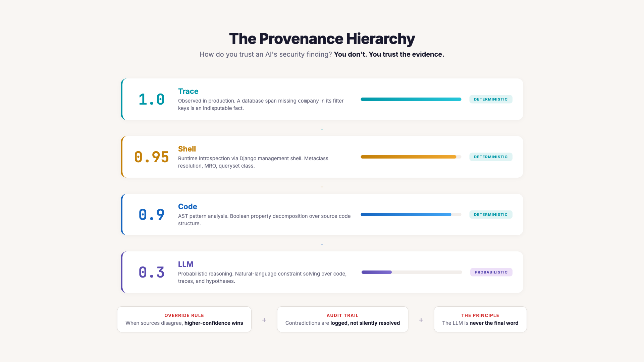Click the plus sign before The Principle
Screen dimensions: 644x362
click(421, 320)
